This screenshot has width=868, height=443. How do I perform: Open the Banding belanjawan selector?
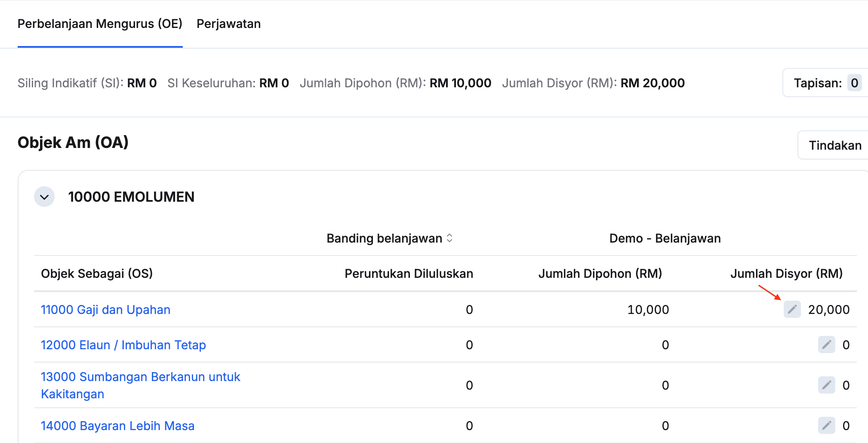click(x=389, y=238)
